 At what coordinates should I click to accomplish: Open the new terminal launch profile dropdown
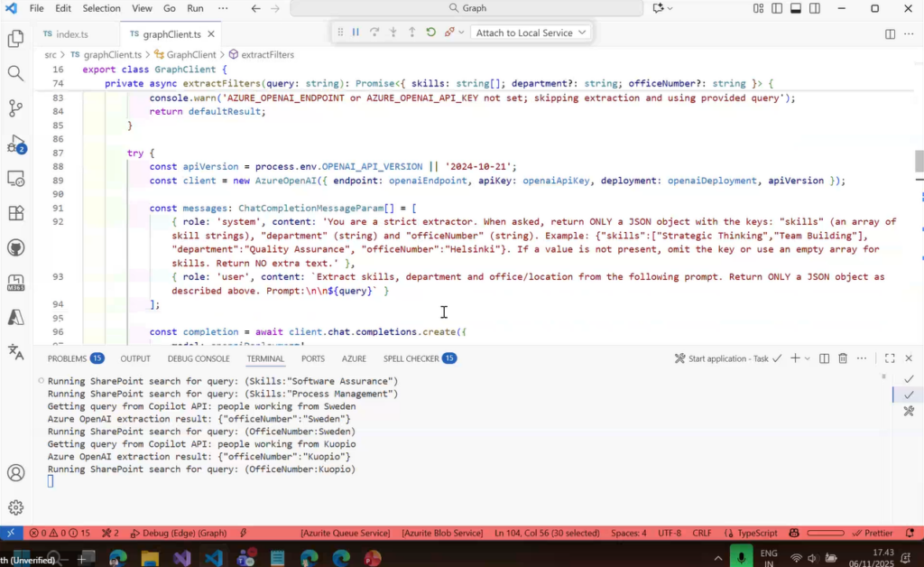pos(808,358)
